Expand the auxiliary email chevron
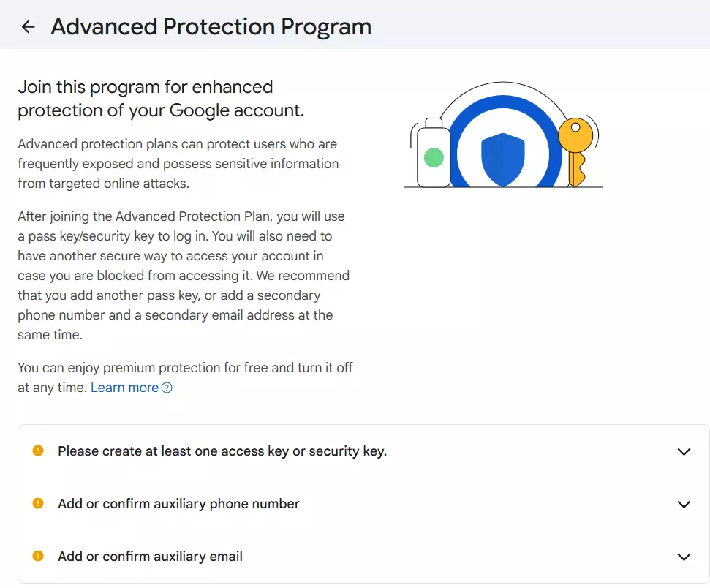 pyautogui.click(x=684, y=557)
